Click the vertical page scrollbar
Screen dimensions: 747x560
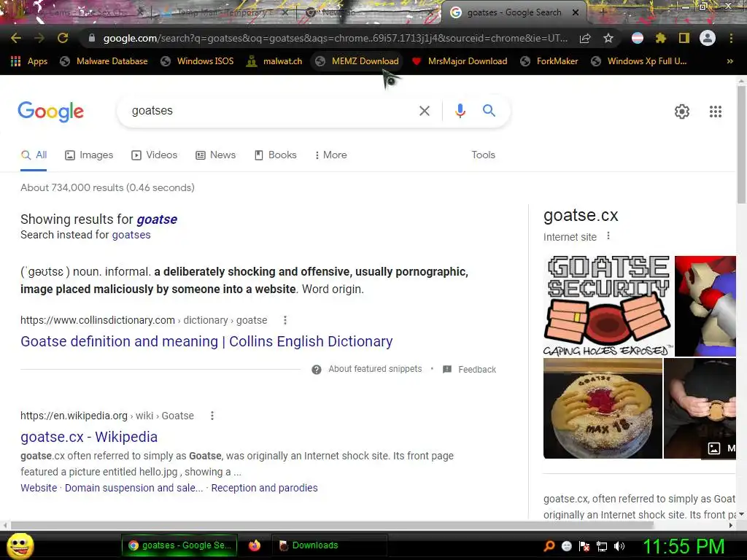(741, 145)
